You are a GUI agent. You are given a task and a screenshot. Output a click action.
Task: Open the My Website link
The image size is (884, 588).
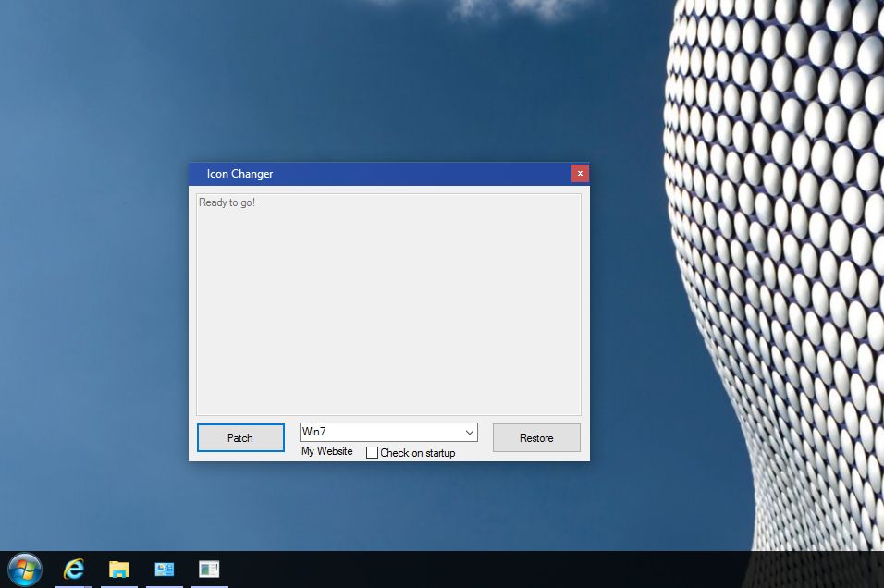pos(325,452)
